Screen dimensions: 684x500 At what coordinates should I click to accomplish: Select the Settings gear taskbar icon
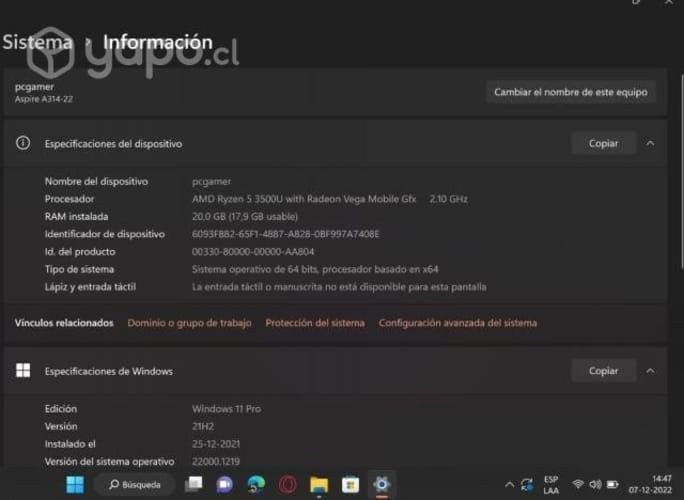381,484
